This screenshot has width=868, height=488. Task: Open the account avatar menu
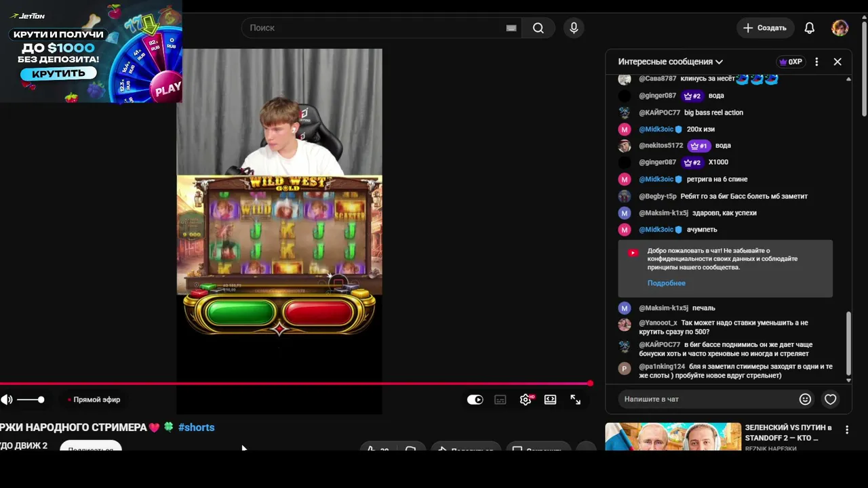pyautogui.click(x=840, y=28)
